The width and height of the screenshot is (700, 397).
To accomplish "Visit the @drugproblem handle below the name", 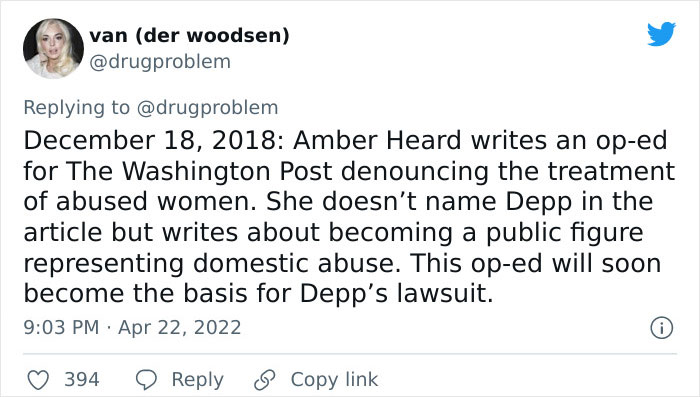I will coord(160,62).
